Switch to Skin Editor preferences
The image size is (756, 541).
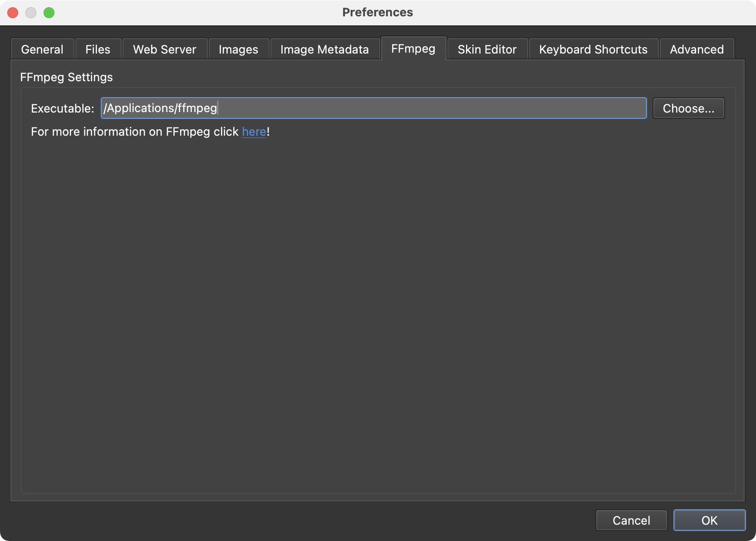click(487, 49)
